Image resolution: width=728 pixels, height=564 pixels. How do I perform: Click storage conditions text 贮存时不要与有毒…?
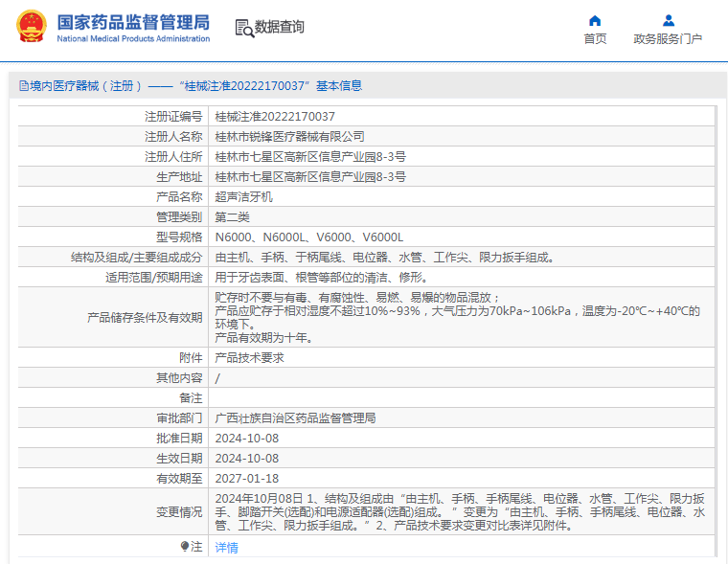(x=457, y=318)
